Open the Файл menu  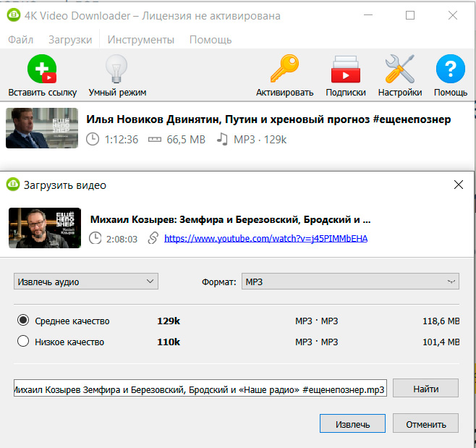tap(21, 40)
